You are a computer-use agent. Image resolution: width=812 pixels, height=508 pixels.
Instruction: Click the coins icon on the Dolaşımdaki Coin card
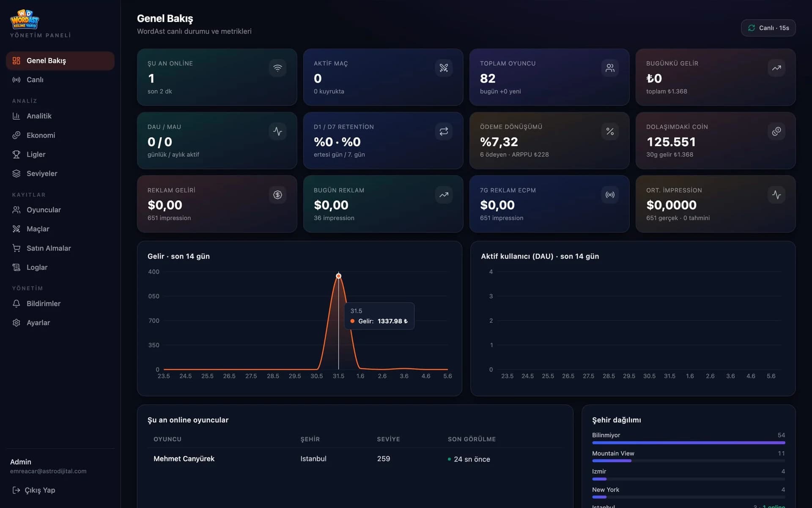point(776,131)
